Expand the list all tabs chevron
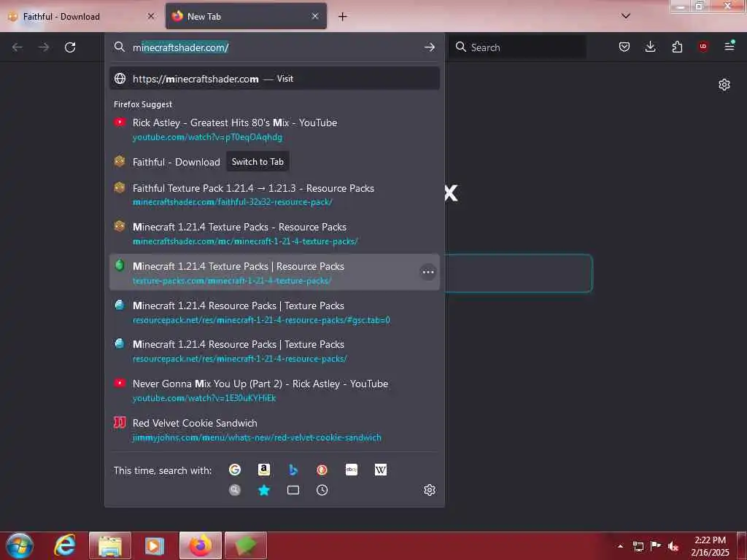 [626, 16]
